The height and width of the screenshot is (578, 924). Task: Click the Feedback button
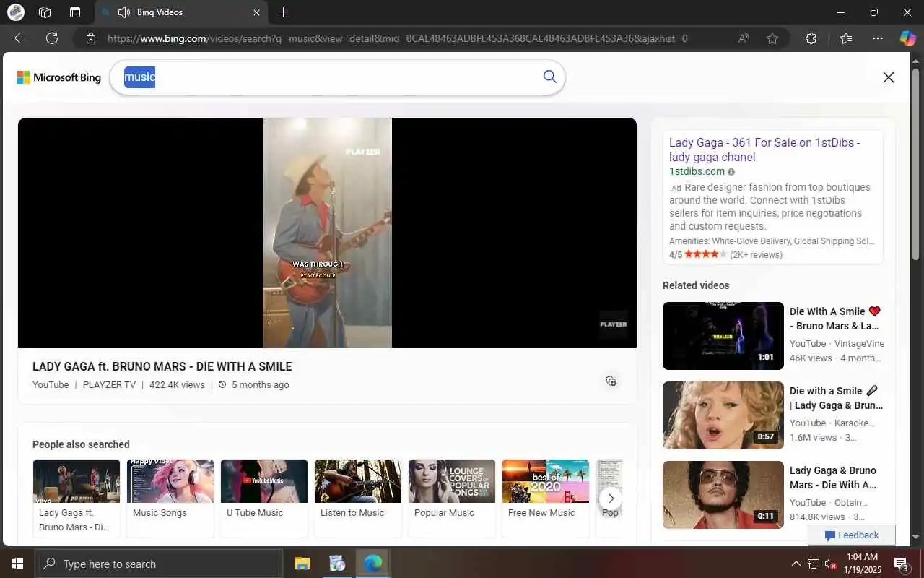click(x=852, y=535)
